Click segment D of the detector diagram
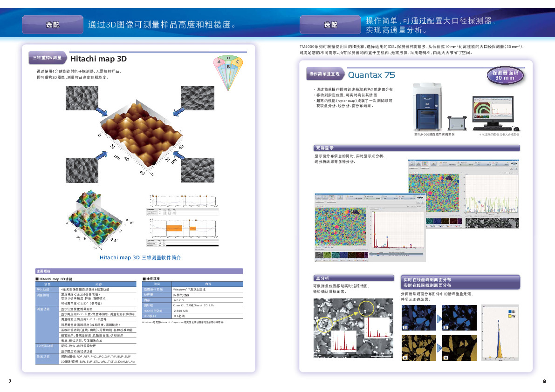This screenshot has height=392, width=555. point(228,58)
